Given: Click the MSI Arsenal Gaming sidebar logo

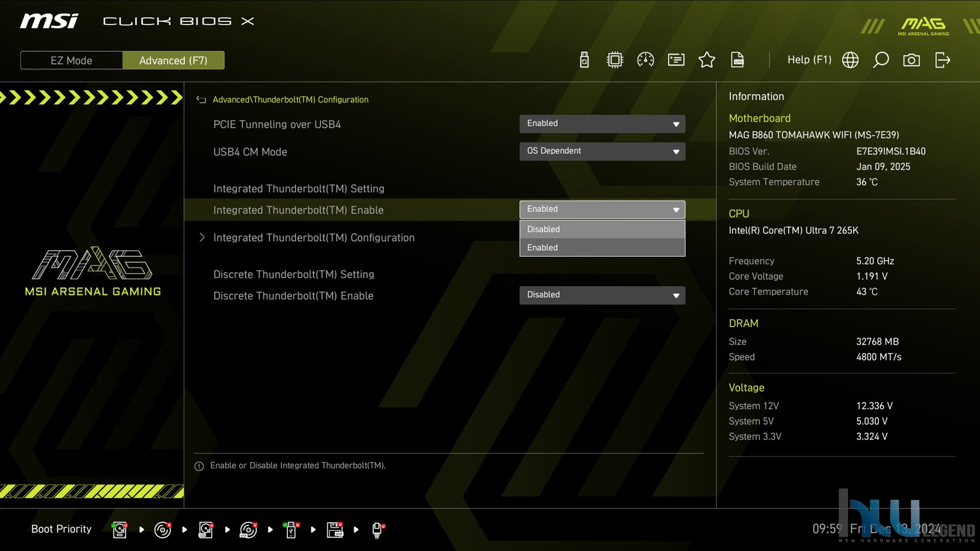Looking at the screenshot, I should tap(93, 271).
